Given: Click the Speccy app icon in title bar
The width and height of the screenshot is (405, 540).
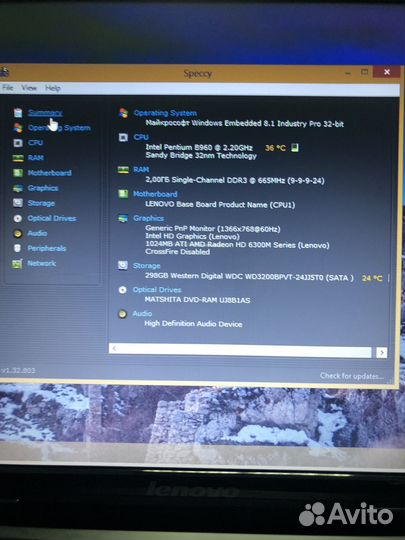Looking at the screenshot, I should [x=4, y=73].
